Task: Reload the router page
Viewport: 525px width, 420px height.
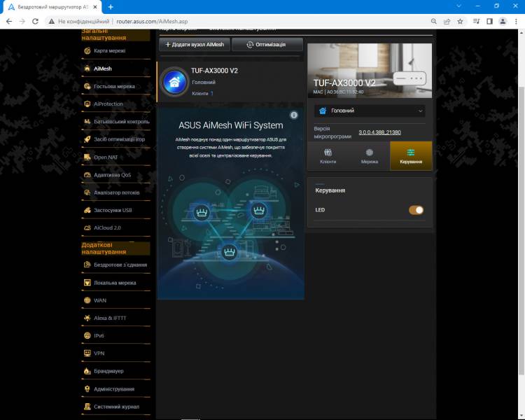Action: click(x=35, y=22)
